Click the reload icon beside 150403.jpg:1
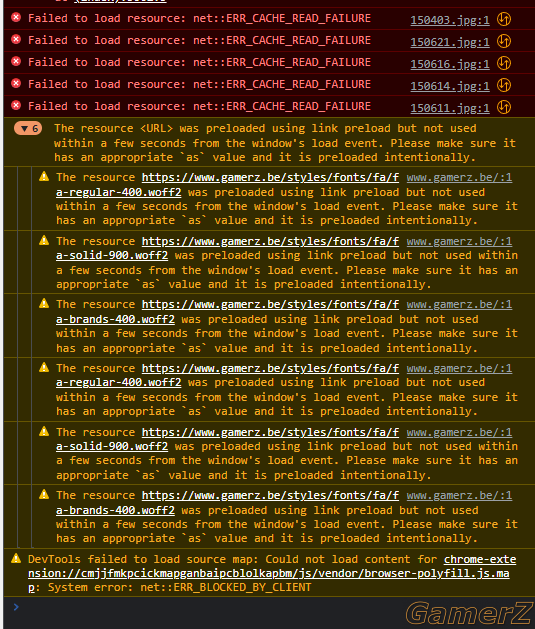Screen dimensions: 535x629 pyautogui.click(x=504, y=19)
